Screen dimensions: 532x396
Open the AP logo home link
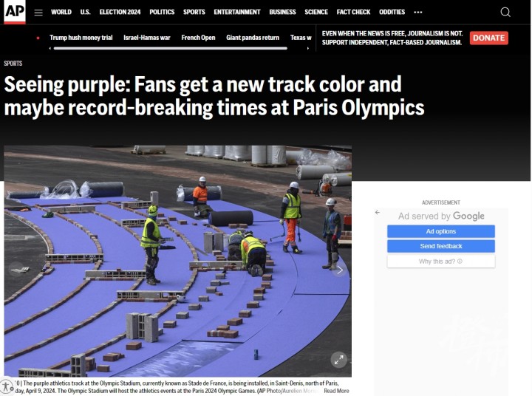15,12
